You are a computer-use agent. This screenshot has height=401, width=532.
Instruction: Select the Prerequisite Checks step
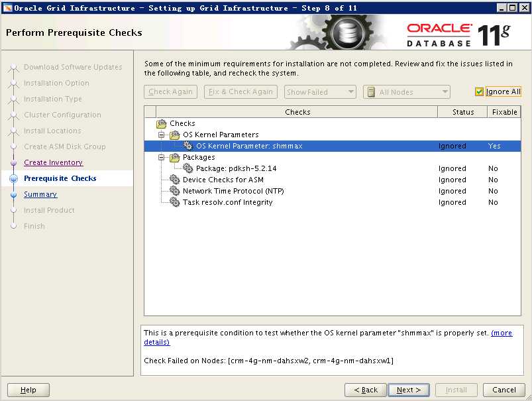(60, 178)
